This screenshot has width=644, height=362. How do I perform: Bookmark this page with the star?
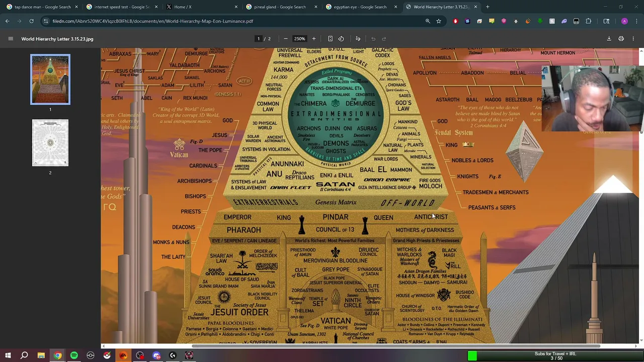[x=439, y=21]
